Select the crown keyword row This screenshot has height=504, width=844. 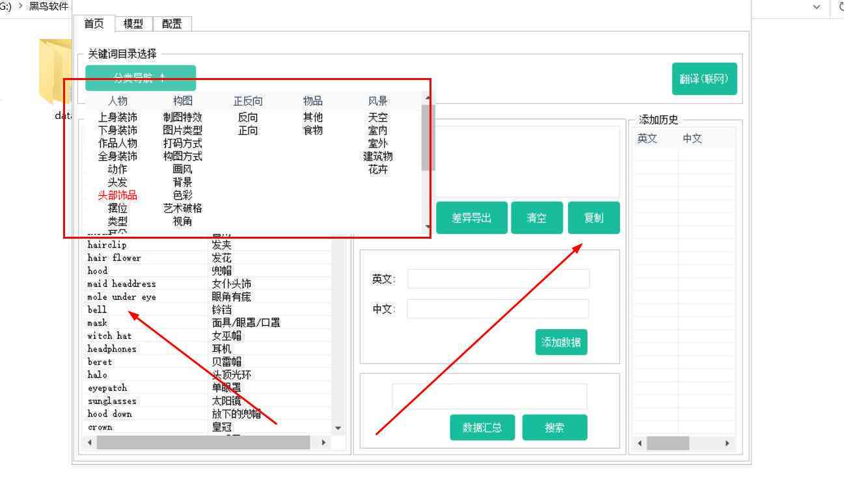(208, 427)
